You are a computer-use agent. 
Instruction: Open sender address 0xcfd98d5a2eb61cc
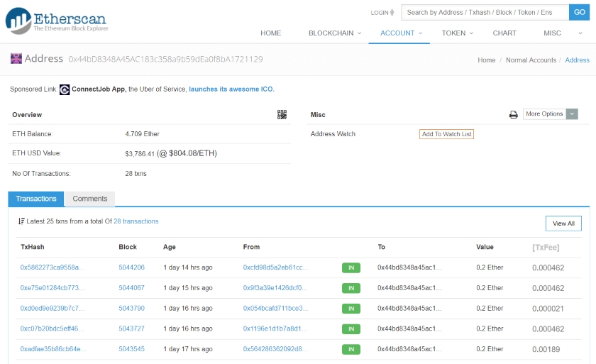[275, 268]
